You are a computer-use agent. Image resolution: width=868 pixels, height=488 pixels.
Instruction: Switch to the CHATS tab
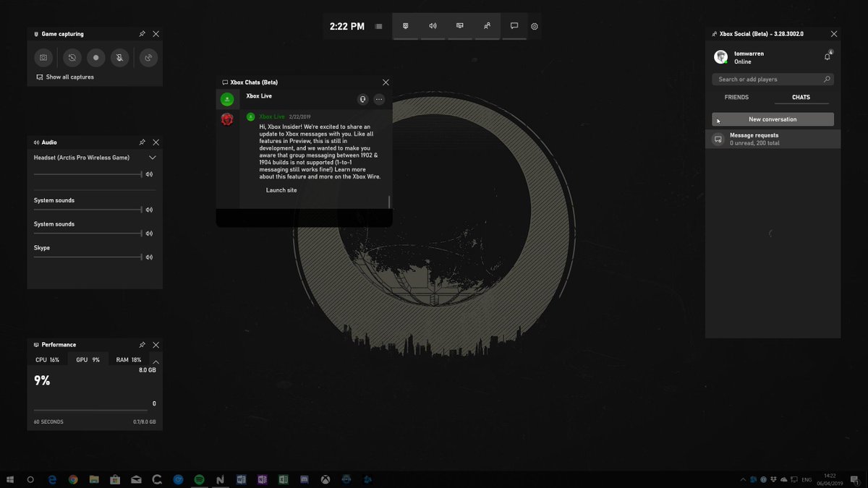tap(801, 97)
